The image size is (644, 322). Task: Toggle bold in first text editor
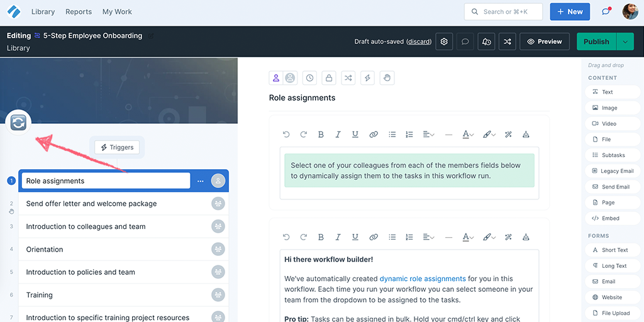click(x=321, y=135)
